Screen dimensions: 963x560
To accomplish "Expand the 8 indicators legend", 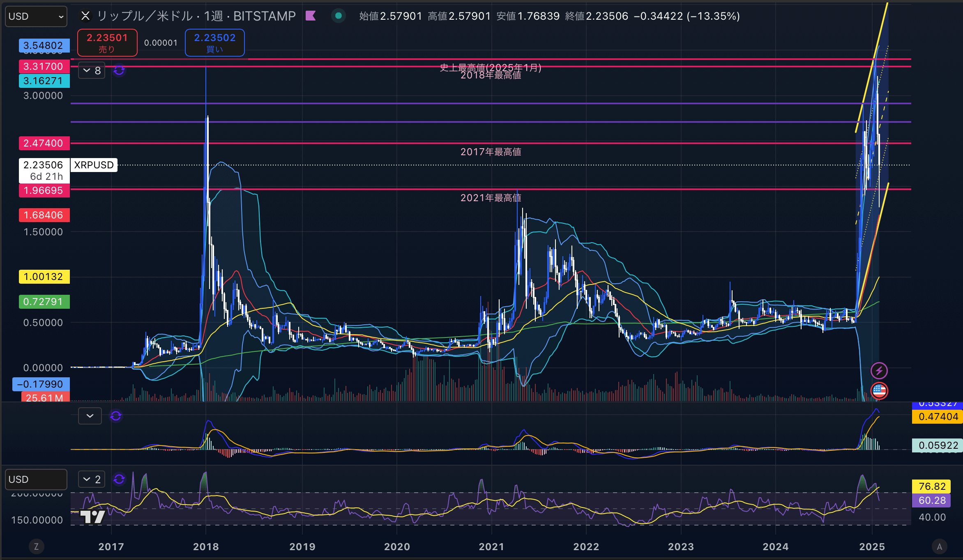I will coord(92,71).
